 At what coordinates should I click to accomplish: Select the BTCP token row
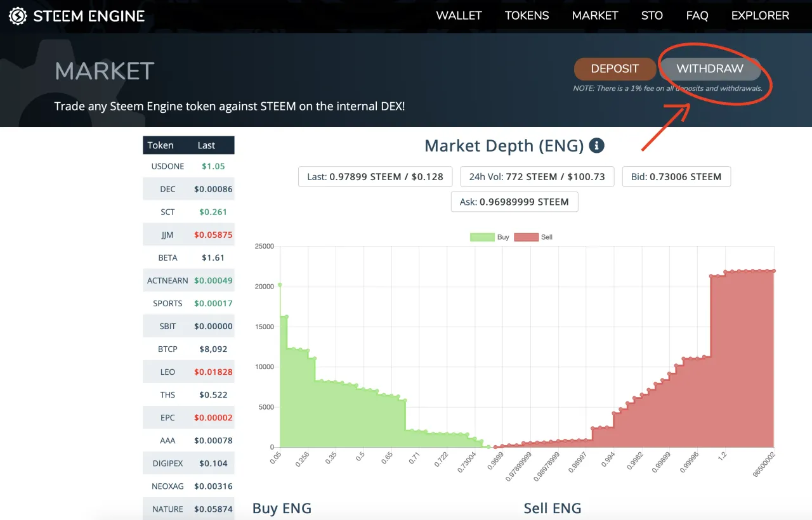pos(188,349)
